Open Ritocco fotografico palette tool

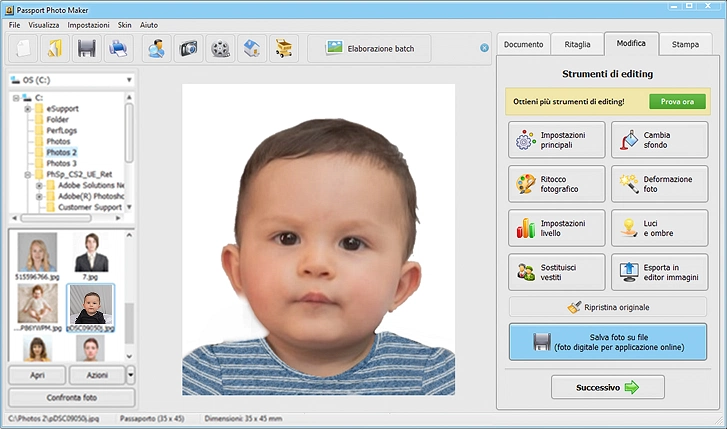[556, 184]
